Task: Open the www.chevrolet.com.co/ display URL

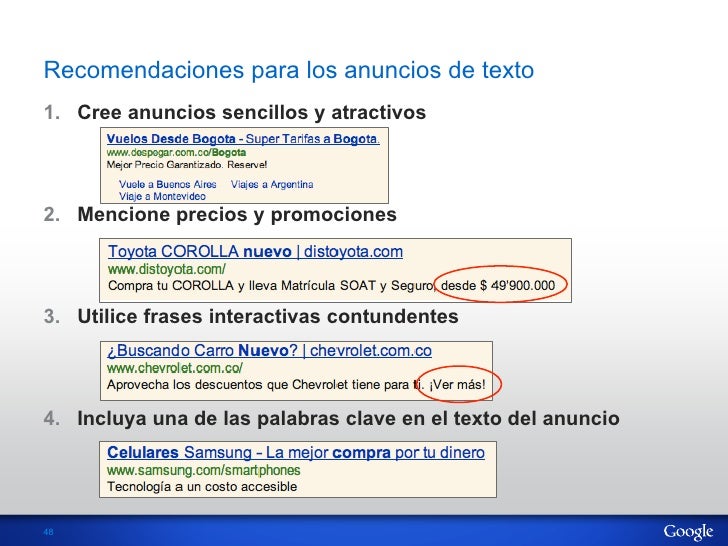Action: coord(175,368)
